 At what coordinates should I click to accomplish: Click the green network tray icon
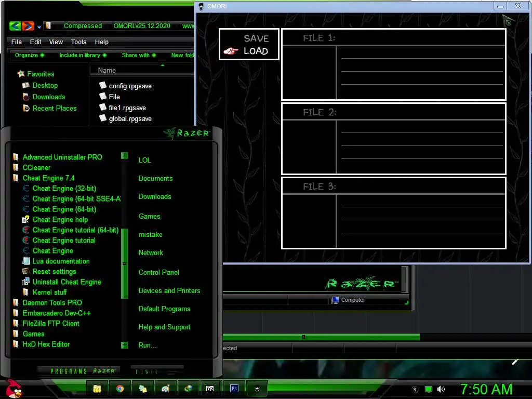click(429, 389)
